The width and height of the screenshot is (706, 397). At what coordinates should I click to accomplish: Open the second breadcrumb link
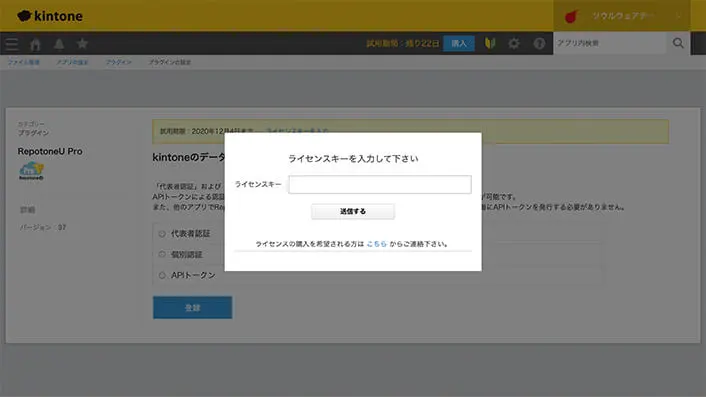coord(72,62)
